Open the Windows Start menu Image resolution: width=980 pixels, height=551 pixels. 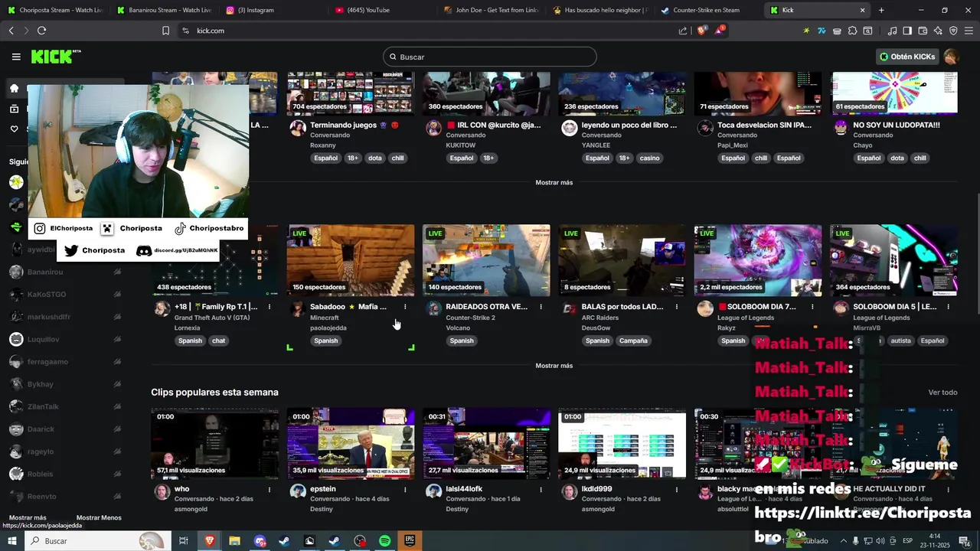click(x=11, y=541)
